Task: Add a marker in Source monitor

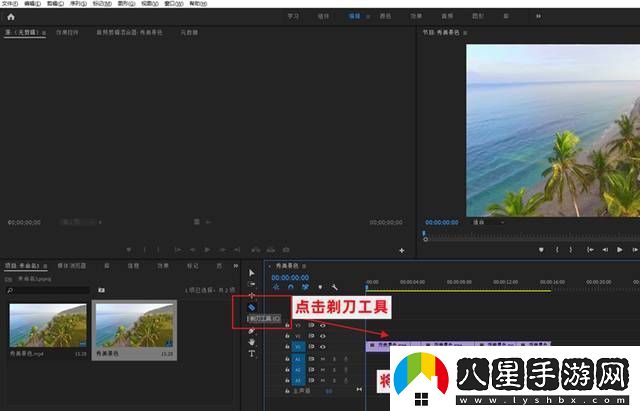Action: point(129,249)
